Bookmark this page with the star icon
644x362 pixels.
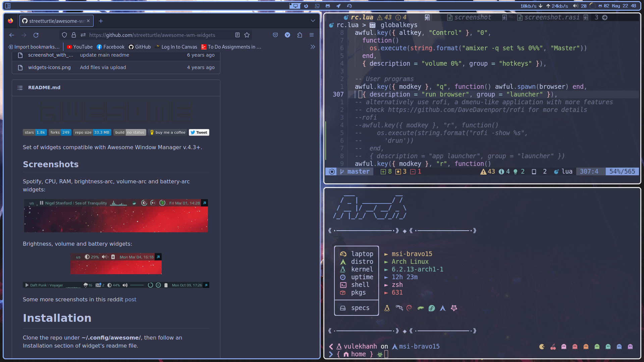pos(247,35)
